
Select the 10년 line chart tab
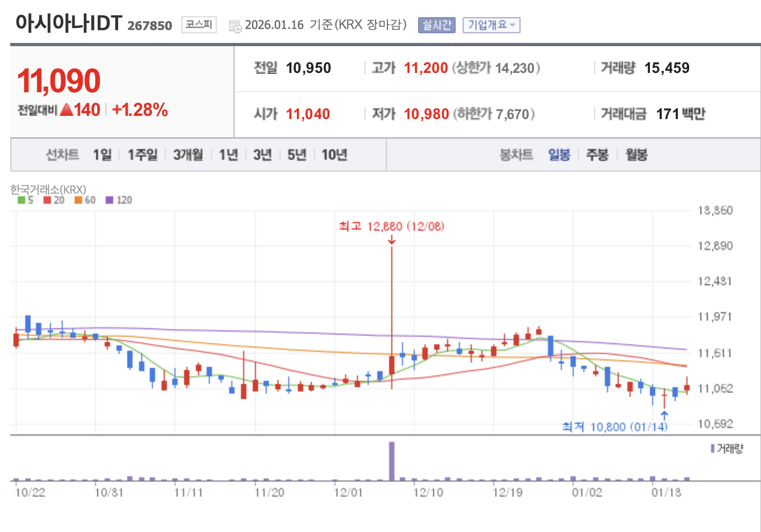(x=334, y=155)
